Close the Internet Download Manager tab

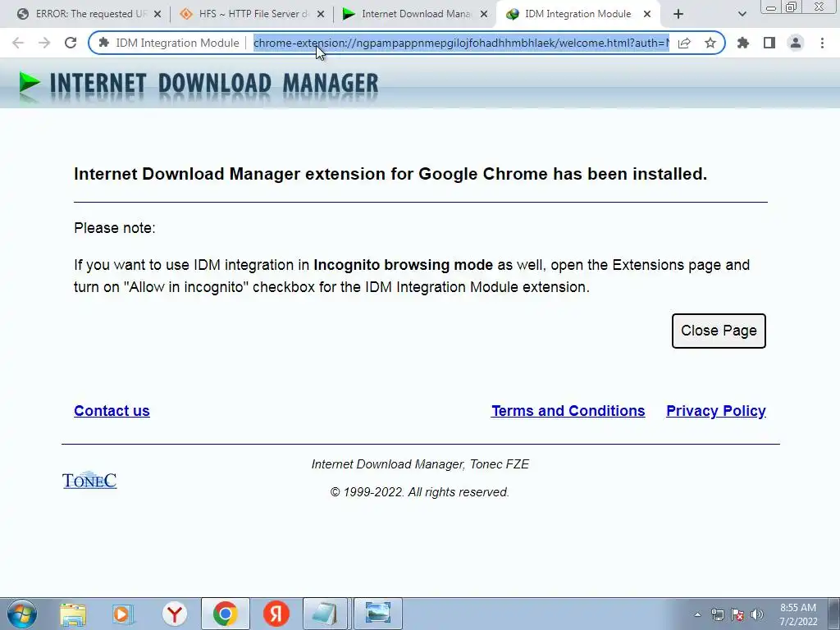click(x=483, y=14)
